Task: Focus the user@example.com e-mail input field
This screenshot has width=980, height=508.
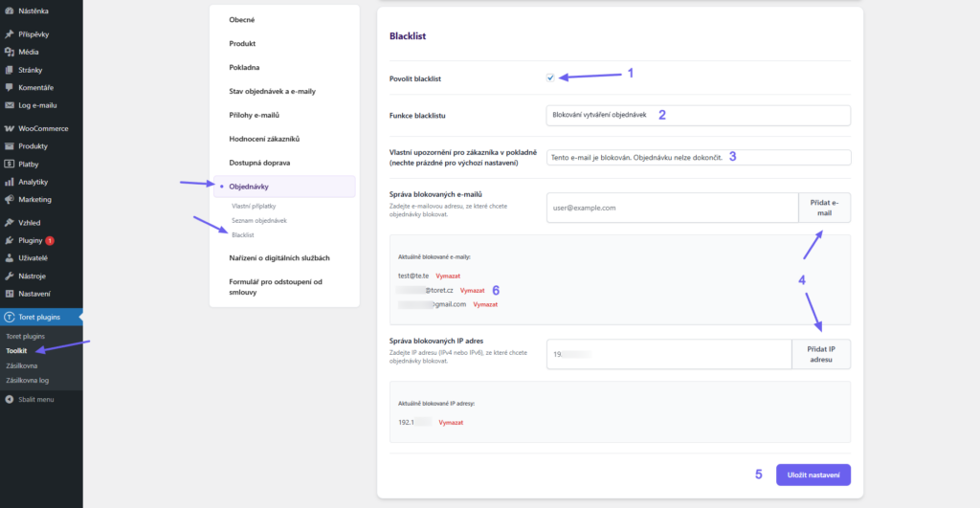Action: [x=673, y=208]
